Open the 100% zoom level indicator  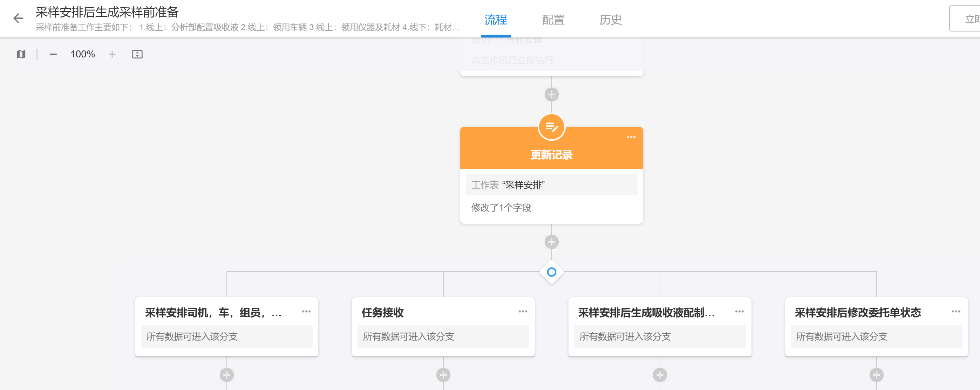point(83,54)
